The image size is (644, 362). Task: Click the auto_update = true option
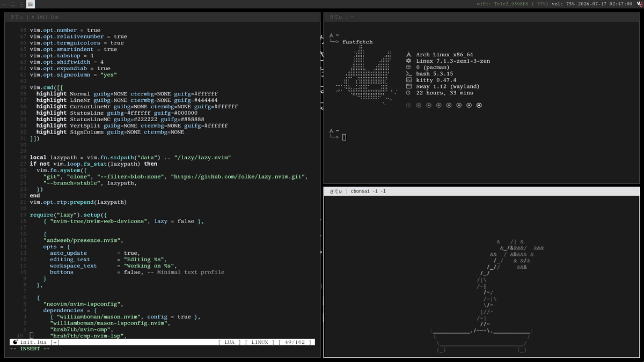[95, 253]
